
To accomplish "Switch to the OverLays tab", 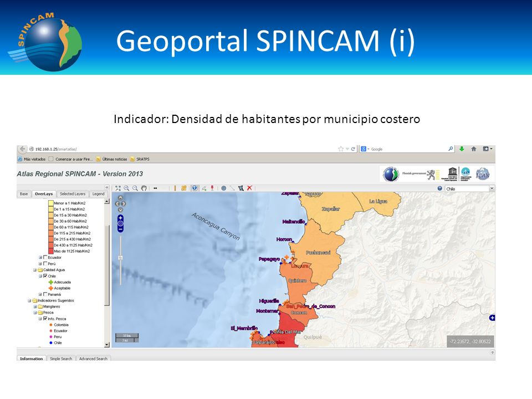I will tap(44, 194).
